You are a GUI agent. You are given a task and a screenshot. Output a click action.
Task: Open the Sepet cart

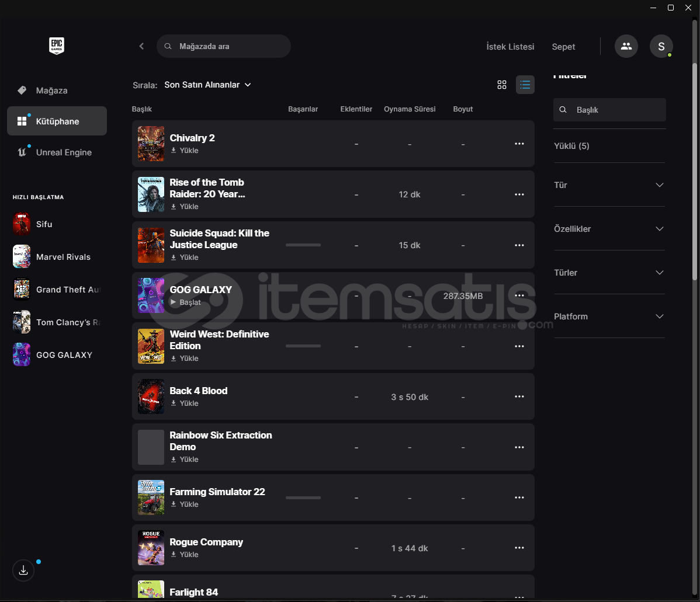coord(563,46)
